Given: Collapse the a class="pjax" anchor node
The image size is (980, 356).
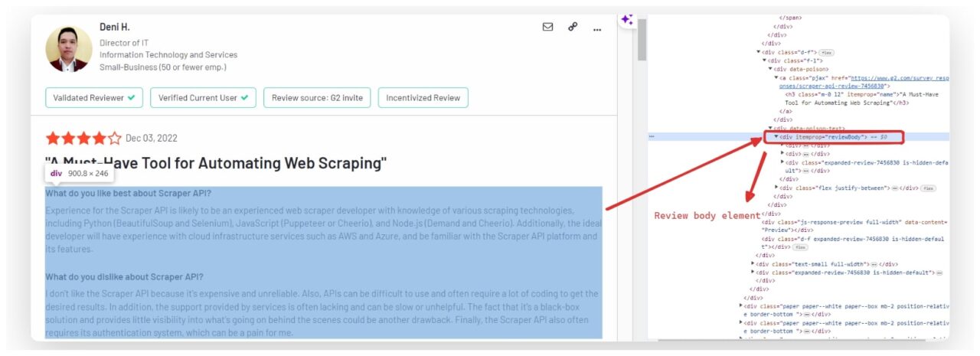Looking at the screenshot, I should (776, 77).
